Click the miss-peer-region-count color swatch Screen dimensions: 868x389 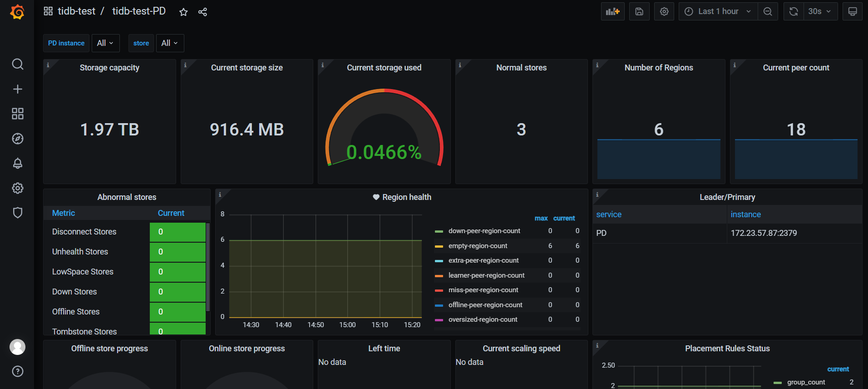pos(439,290)
